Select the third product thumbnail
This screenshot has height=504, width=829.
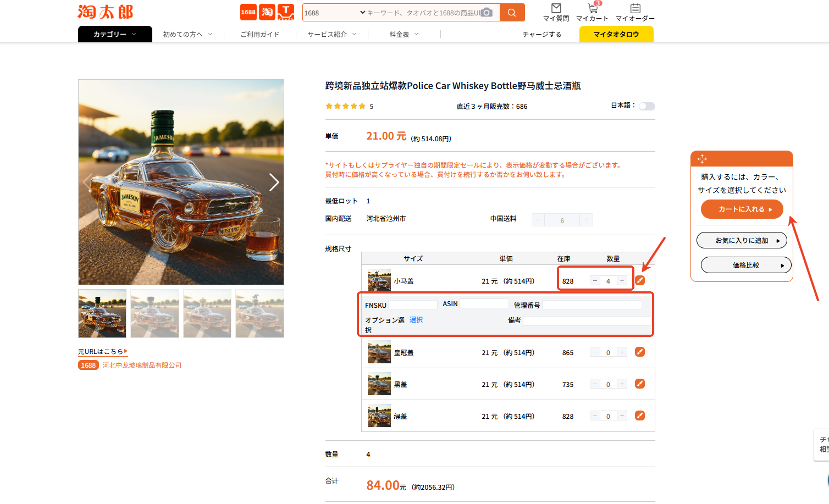click(207, 313)
